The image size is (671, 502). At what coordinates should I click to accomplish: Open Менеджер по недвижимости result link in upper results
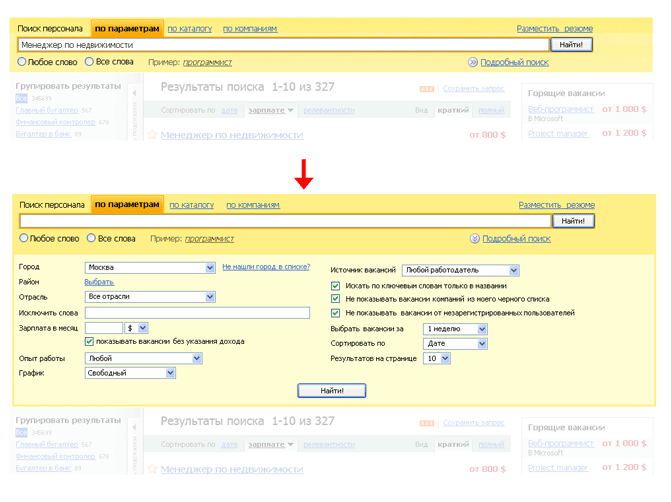[232, 135]
